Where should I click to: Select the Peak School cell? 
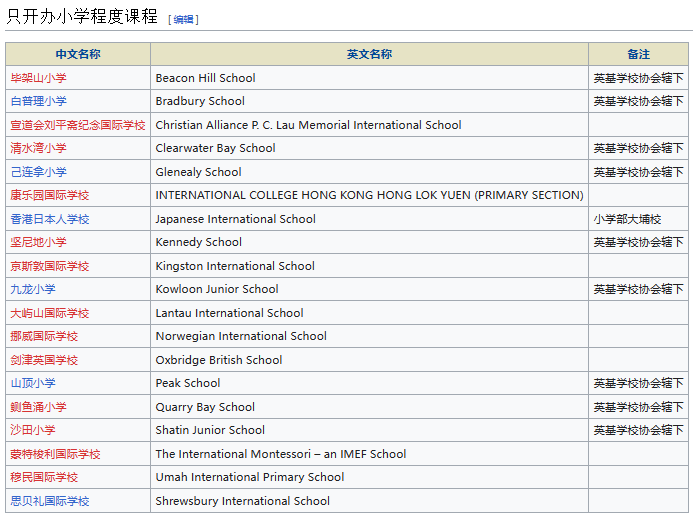click(369, 383)
